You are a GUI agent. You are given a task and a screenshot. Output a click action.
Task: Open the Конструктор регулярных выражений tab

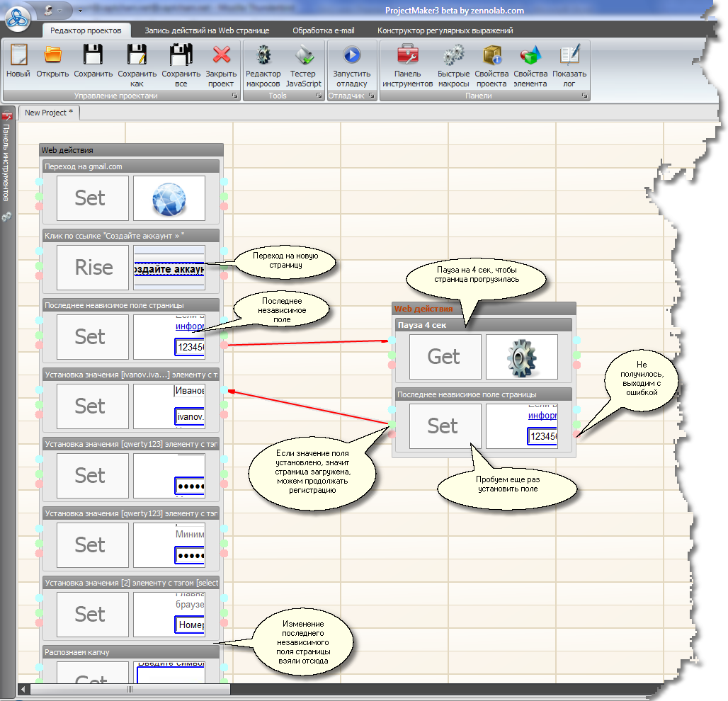click(445, 31)
